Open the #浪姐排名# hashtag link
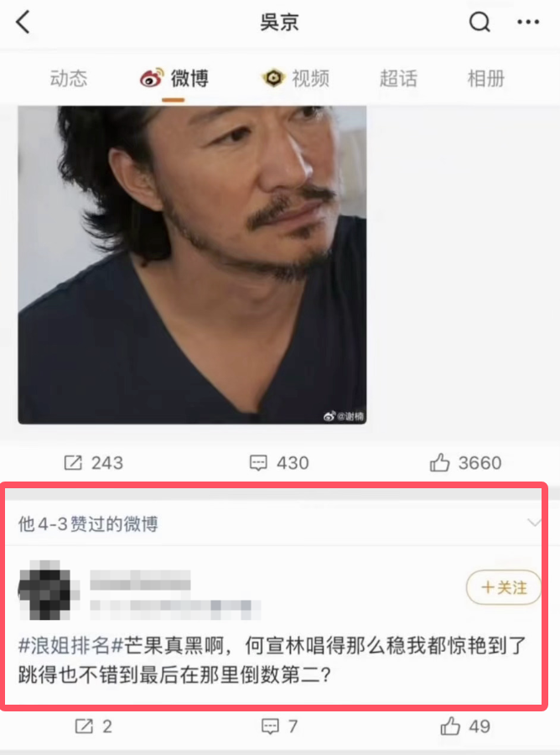The image size is (560, 755). pos(71,645)
